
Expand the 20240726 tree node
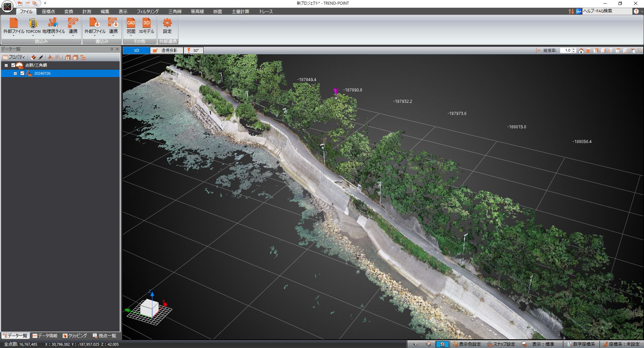tap(15, 73)
